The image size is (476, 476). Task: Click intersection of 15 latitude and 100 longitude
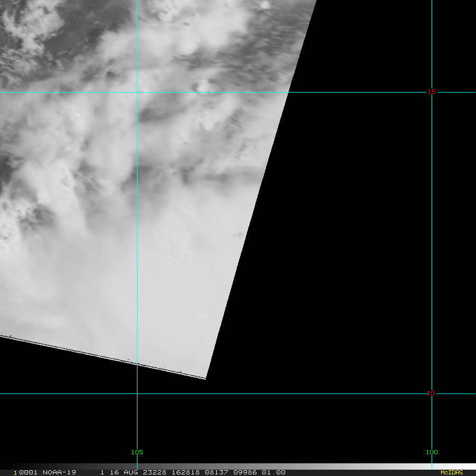[432, 92]
